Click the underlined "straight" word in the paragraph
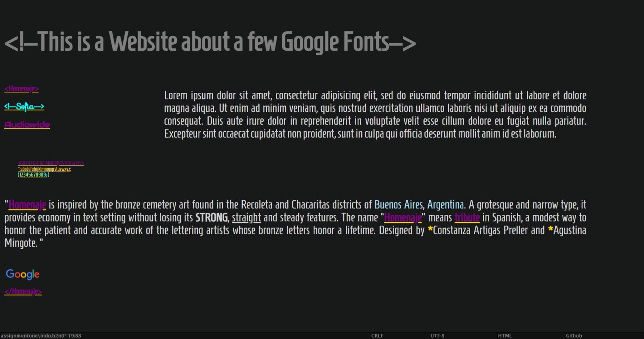This screenshot has height=339, width=644. point(246,218)
